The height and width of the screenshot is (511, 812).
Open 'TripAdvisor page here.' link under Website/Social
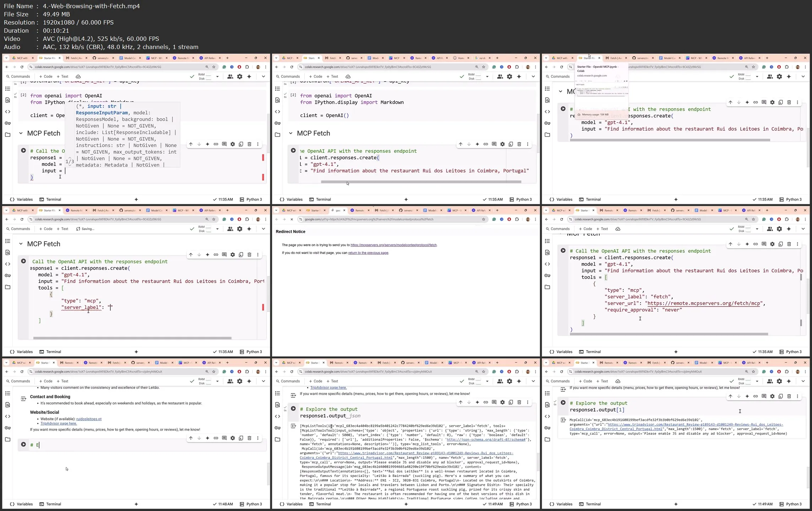pos(59,424)
